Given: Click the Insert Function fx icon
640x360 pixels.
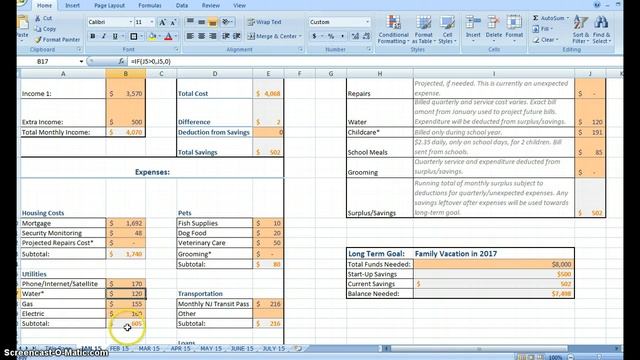Looking at the screenshot, I should point(121,61).
